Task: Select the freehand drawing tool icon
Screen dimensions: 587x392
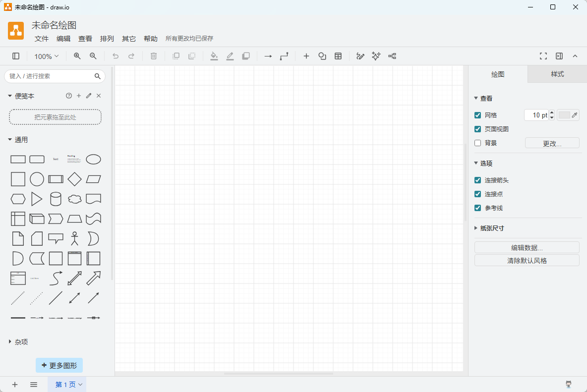Action: point(360,56)
